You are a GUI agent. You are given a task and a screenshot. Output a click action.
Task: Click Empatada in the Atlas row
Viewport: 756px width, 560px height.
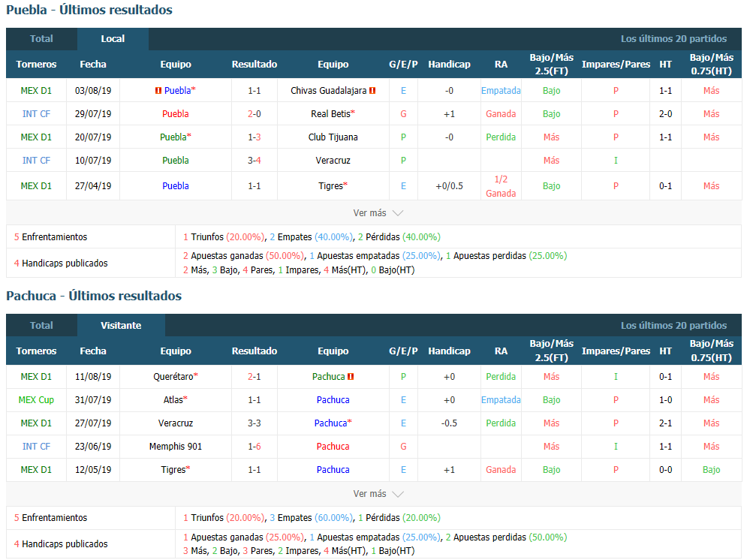click(x=501, y=400)
